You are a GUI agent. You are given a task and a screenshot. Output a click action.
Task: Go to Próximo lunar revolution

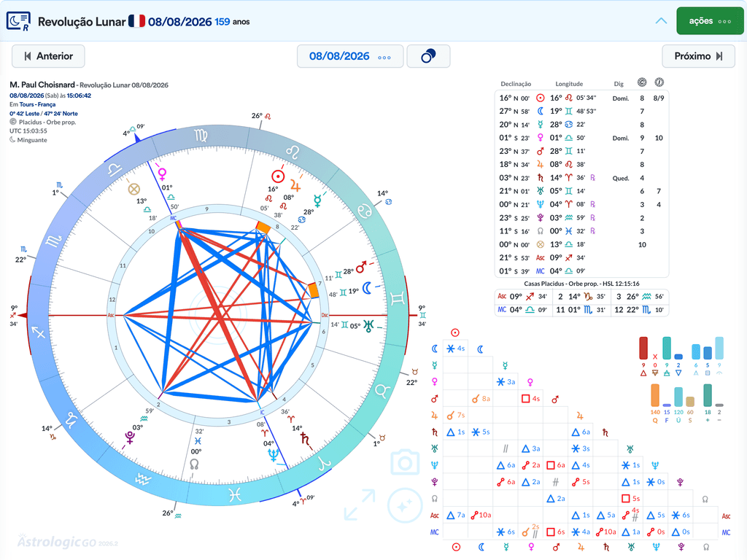click(698, 56)
